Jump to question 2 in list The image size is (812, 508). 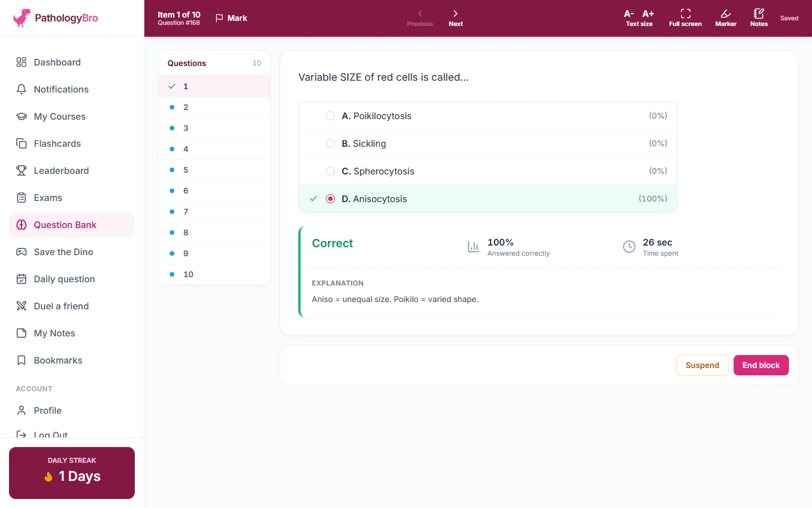click(214, 107)
